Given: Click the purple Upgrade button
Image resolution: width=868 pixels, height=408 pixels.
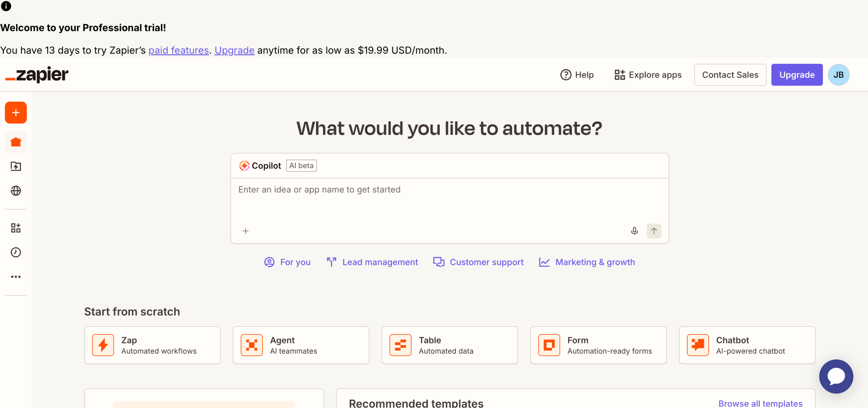Looking at the screenshot, I should (797, 75).
